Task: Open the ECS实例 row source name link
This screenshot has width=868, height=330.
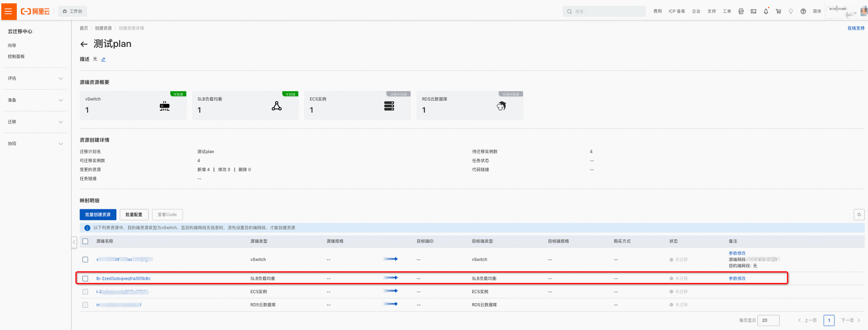Action: click(x=122, y=291)
